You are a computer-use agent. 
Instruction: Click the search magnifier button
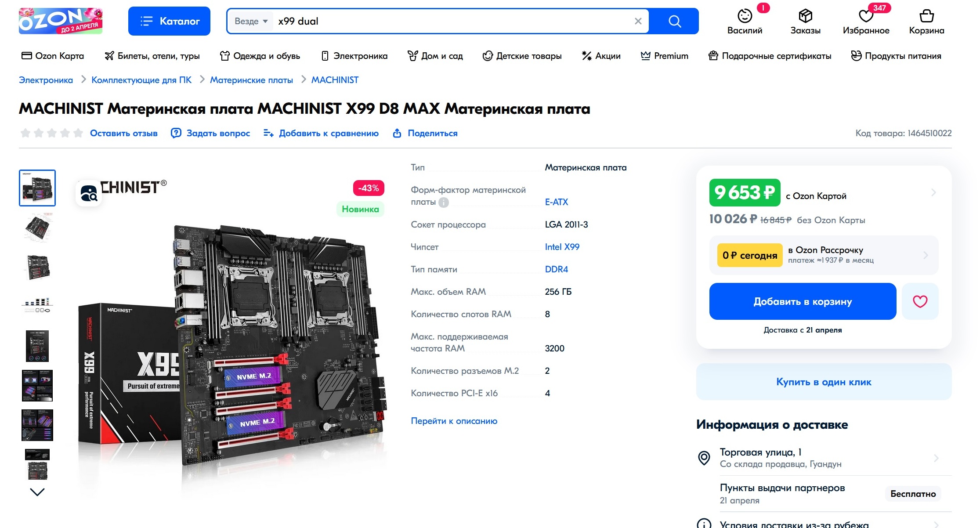click(x=674, y=21)
